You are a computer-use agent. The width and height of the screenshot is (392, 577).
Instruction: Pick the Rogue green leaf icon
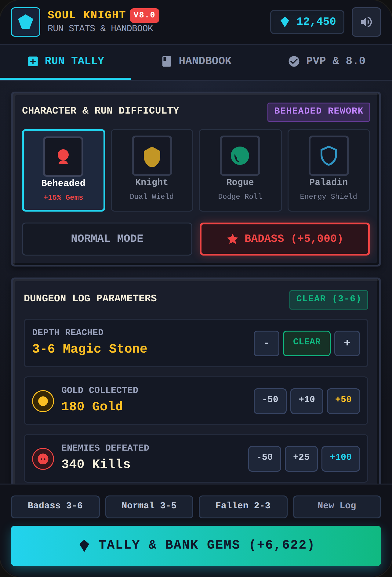click(x=240, y=156)
